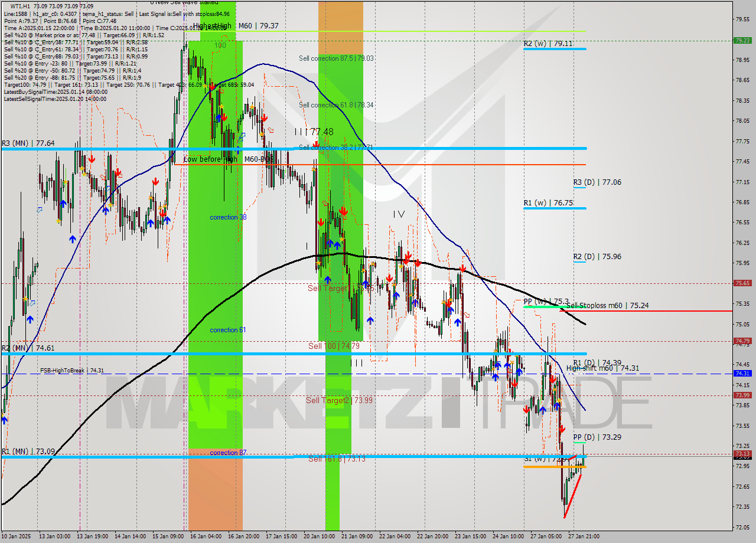The image size is (756, 543).
Task: Click the 'Sell 100 | 74.79' label
Action: coord(334,346)
